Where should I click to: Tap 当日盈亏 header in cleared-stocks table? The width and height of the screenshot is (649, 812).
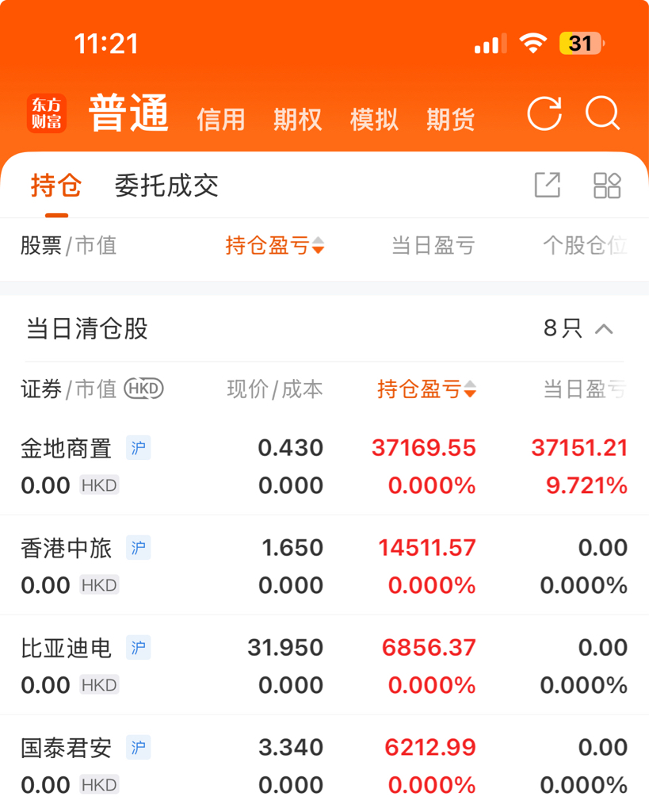coord(586,389)
